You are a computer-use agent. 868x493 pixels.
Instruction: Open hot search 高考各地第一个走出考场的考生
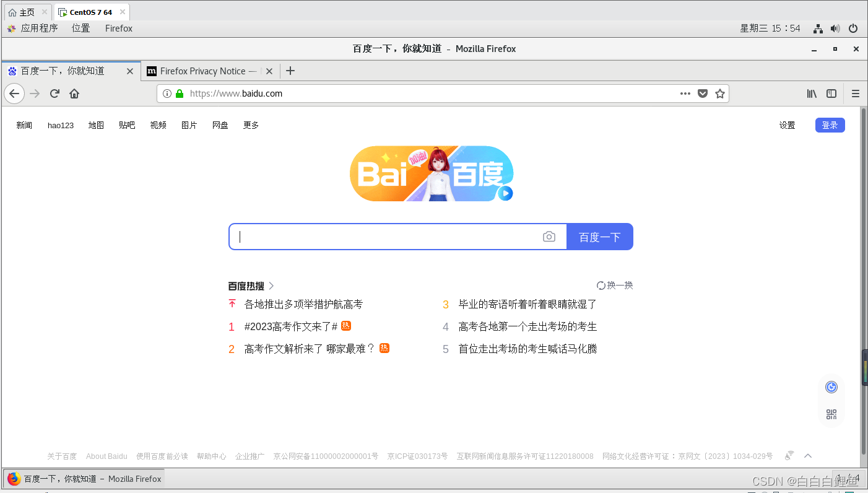pos(527,326)
